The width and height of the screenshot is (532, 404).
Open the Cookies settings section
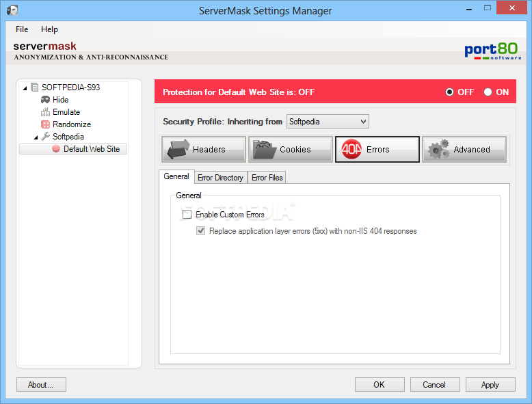291,149
